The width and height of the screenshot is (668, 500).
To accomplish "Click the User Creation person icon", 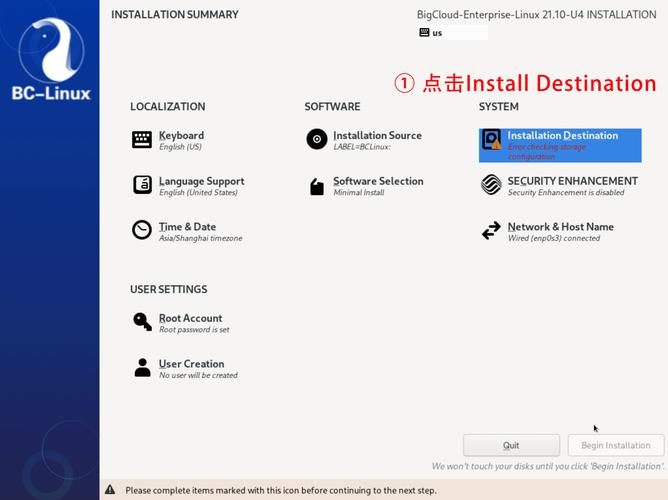I will (142, 368).
